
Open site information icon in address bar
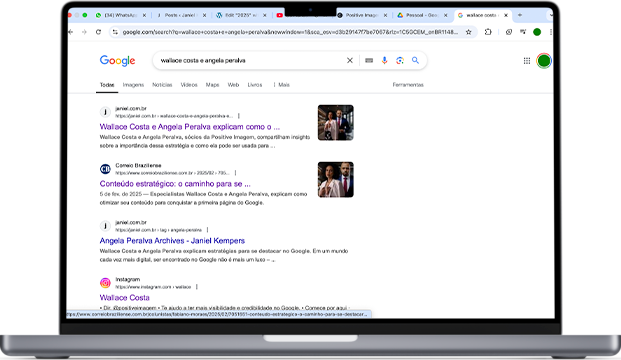point(115,32)
